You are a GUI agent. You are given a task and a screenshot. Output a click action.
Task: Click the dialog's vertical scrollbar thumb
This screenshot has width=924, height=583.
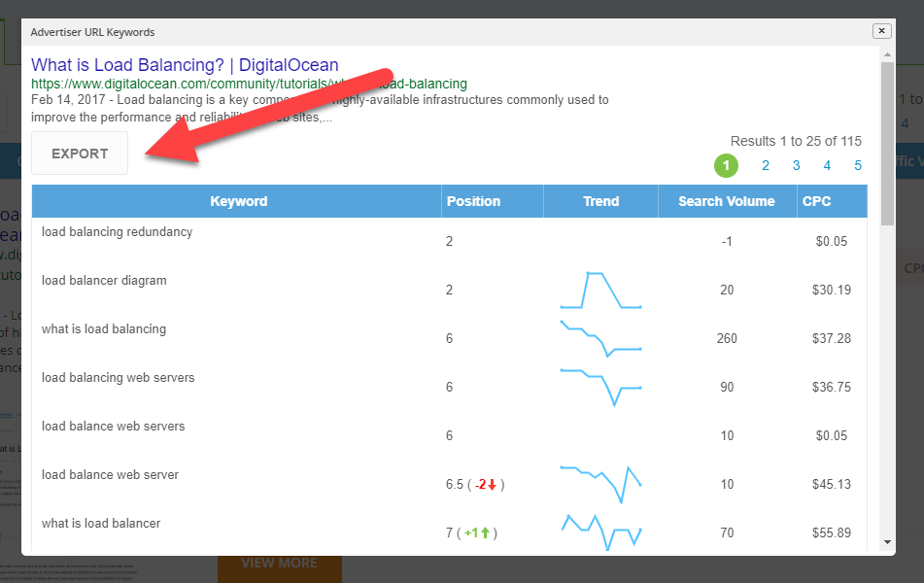coord(887,143)
